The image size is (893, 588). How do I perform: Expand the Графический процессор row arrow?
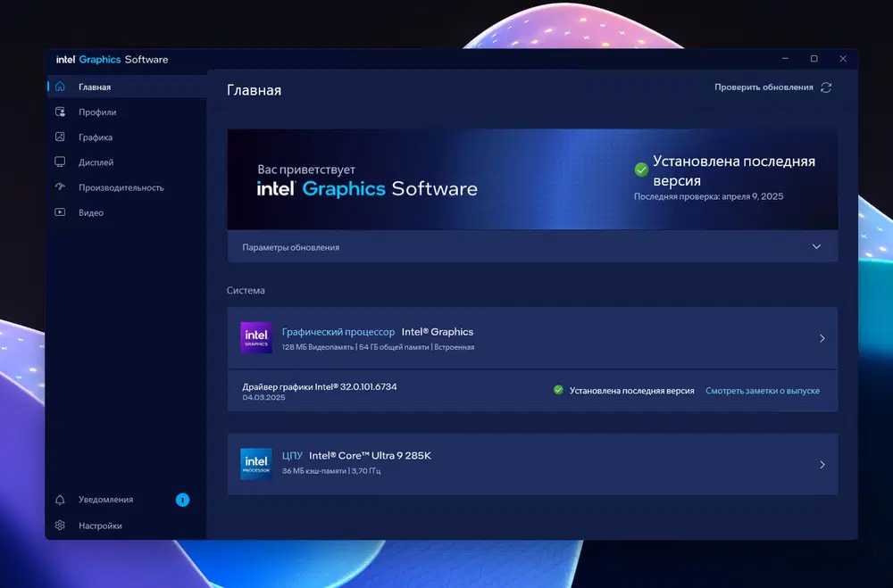[x=822, y=338]
